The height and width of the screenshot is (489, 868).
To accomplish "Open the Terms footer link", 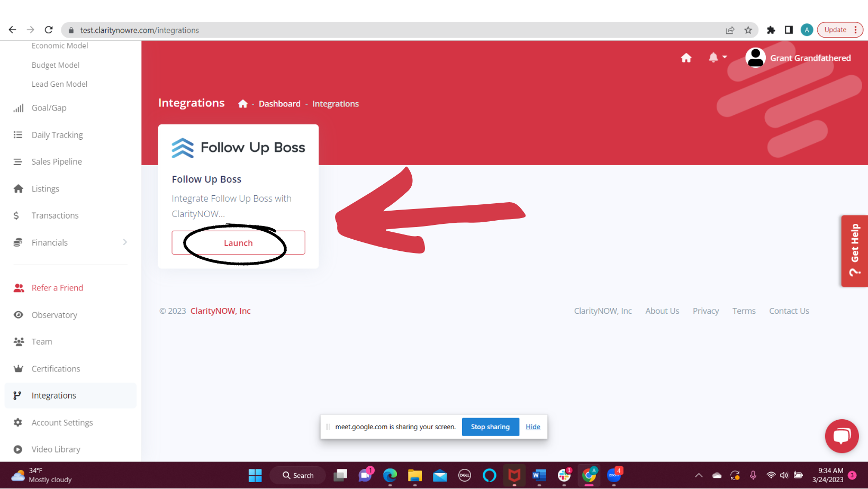I will pos(744,311).
